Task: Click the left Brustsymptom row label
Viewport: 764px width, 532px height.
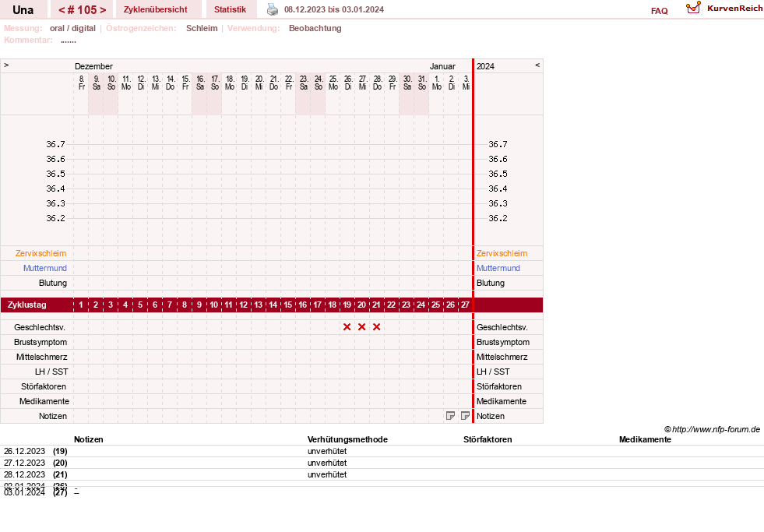Action: [x=40, y=342]
